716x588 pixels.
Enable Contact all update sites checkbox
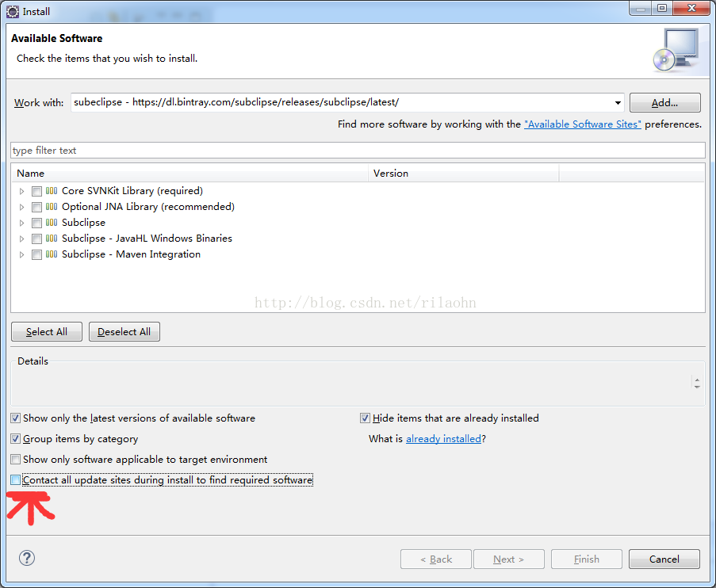pyautogui.click(x=16, y=479)
